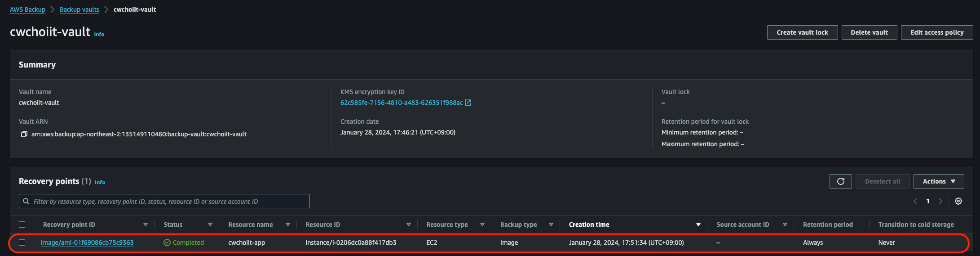Click page number 1 in pagination
This screenshot has width=980, height=256.
pyautogui.click(x=928, y=201)
